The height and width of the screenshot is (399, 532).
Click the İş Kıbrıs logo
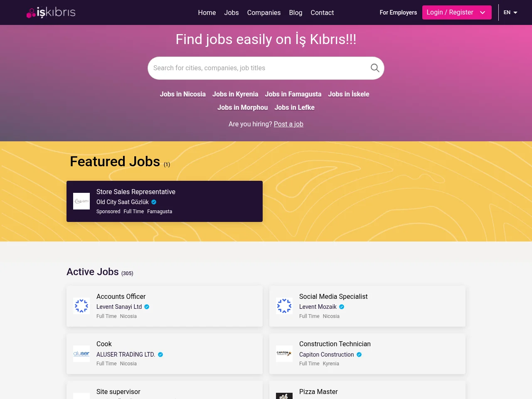pos(51,12)
